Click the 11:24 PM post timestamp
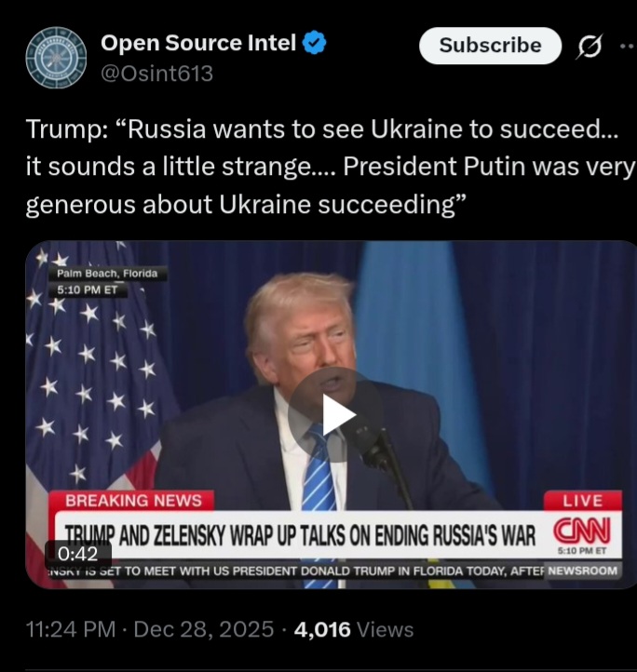 click(x=71, y=629)
